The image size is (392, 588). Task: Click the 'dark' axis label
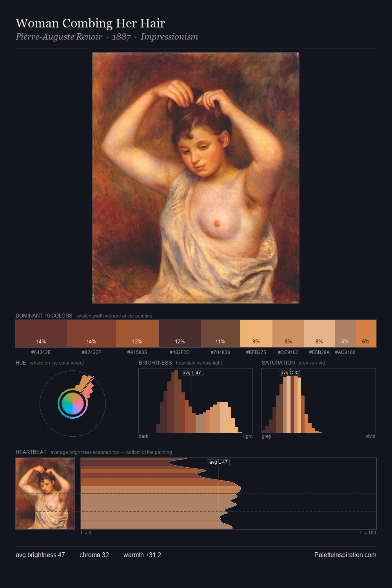[x=143, y=436]
